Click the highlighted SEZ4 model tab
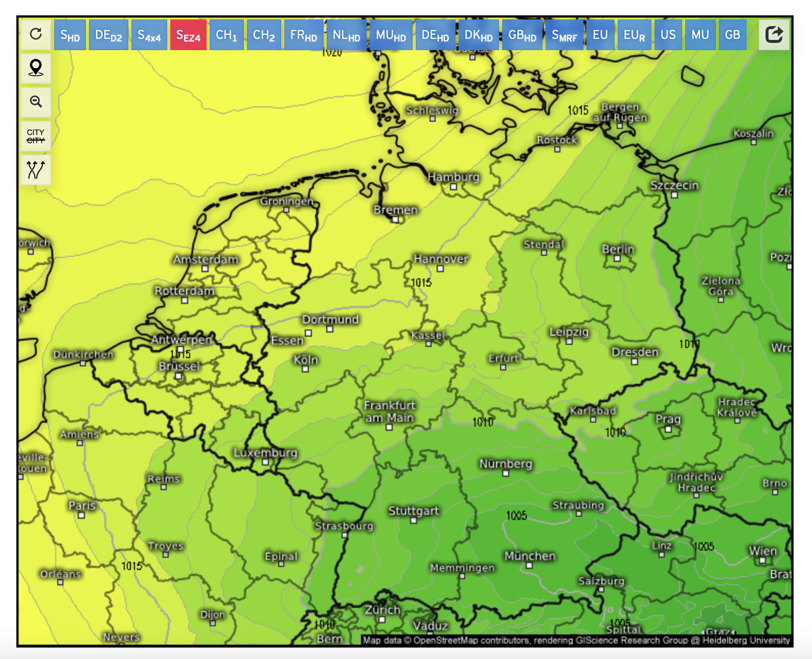The height and width of the screenshot is (659, 812). [188, 35]
